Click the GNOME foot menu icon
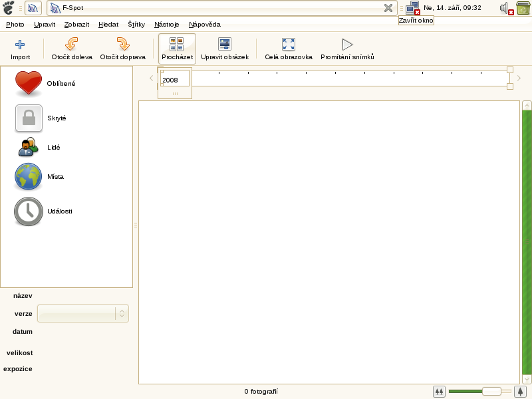The height and width of the screenshot is (399, 532). pos(9,7)
